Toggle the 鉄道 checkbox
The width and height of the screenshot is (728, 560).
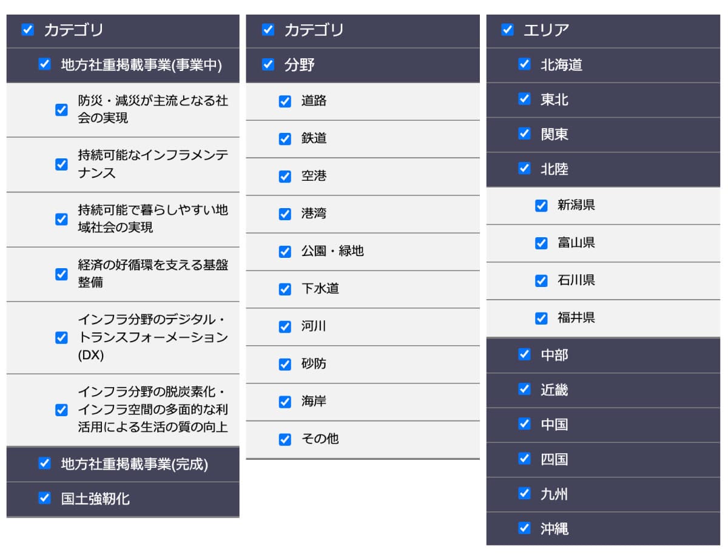(x=285, y=139)
